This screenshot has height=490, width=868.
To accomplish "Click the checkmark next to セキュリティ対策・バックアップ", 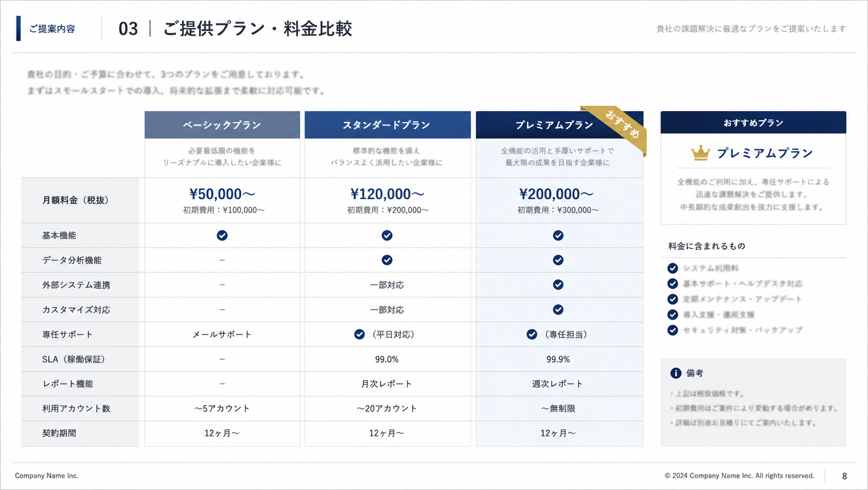I will (673, 330).
